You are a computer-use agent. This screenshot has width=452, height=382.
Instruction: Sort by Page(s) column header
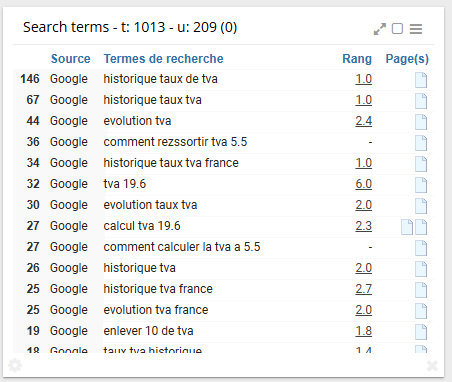pyautogui.click(x=407, y=59)
